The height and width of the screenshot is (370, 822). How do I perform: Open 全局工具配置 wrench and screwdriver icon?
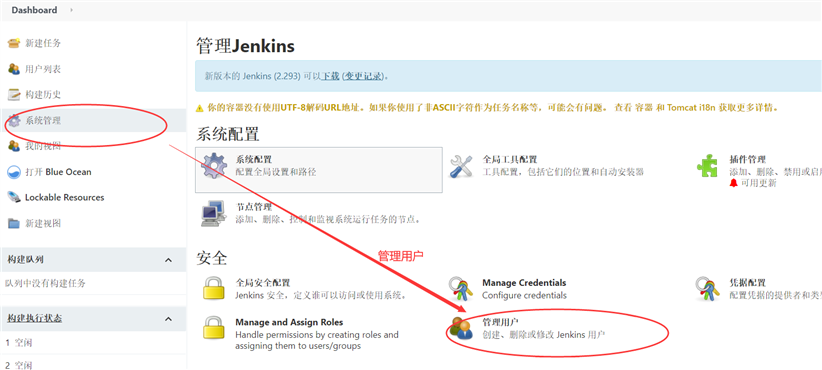[462, 166]
